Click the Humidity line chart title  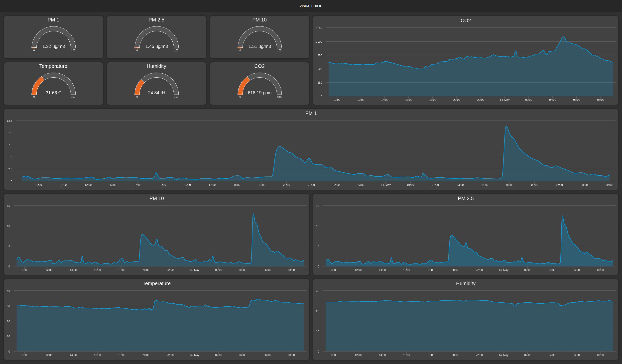(x=466, y=283)
